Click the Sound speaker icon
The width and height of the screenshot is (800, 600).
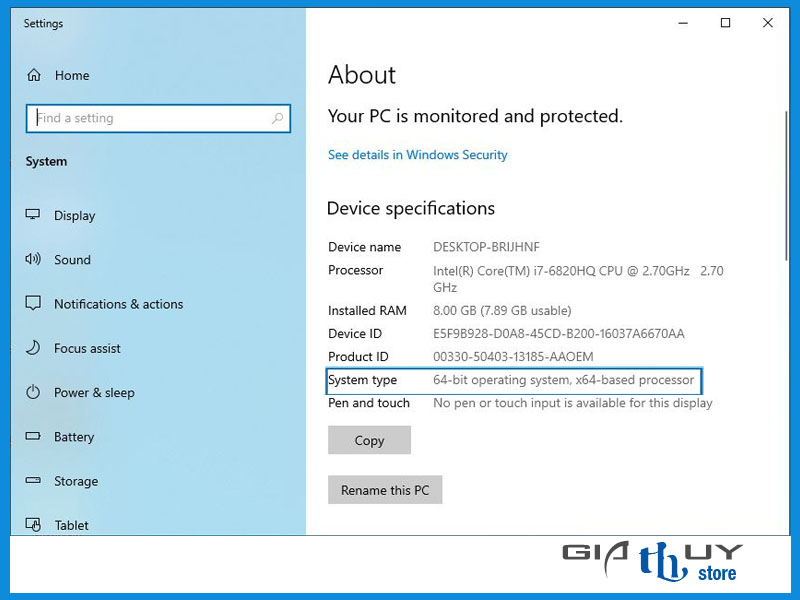(x=33, y=259)
